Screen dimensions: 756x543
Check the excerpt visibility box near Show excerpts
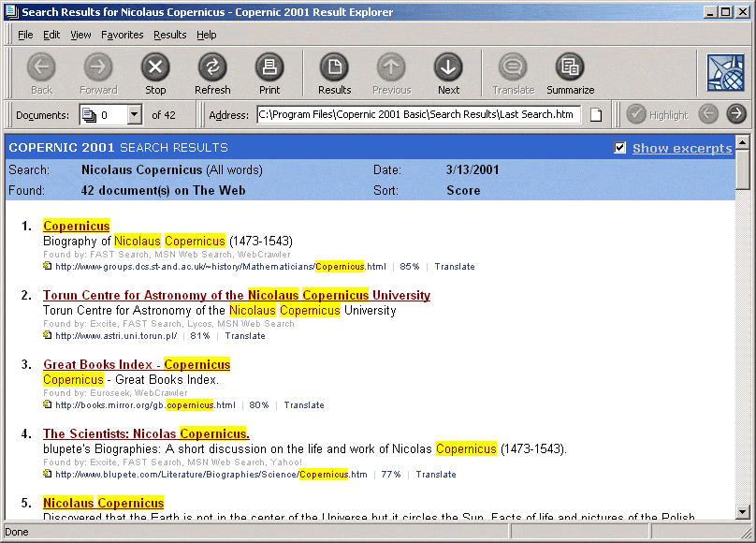click(x=620, y=147)
